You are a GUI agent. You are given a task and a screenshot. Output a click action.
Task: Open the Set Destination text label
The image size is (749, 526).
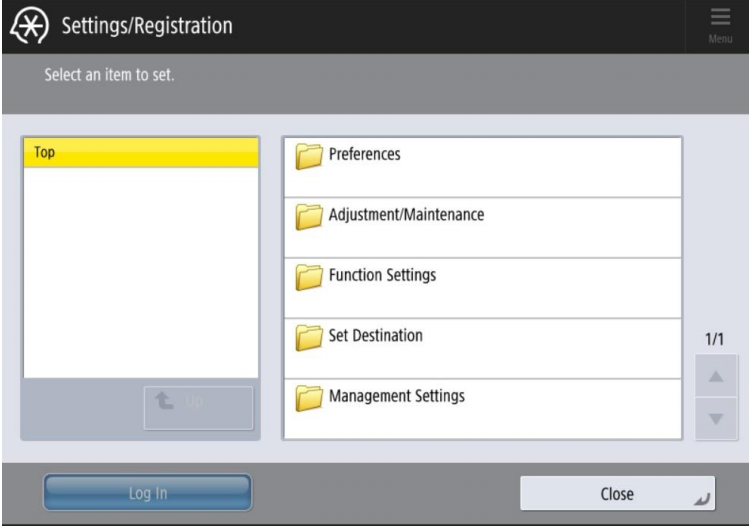coord(375,336)
